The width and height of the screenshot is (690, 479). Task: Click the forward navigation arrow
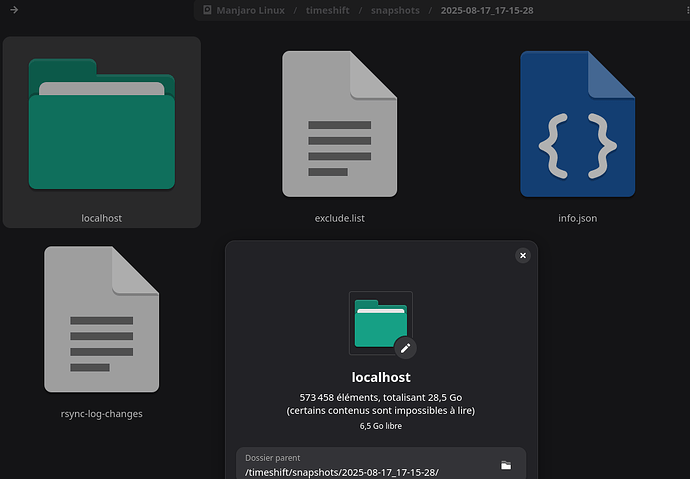(x=14, y=10)
